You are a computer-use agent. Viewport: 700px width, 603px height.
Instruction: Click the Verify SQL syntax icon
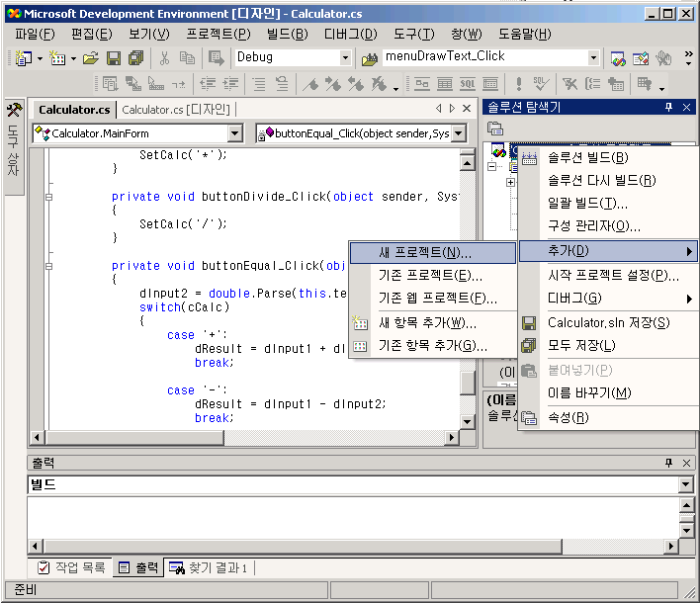pyautogui.click(x=541, y=83)
